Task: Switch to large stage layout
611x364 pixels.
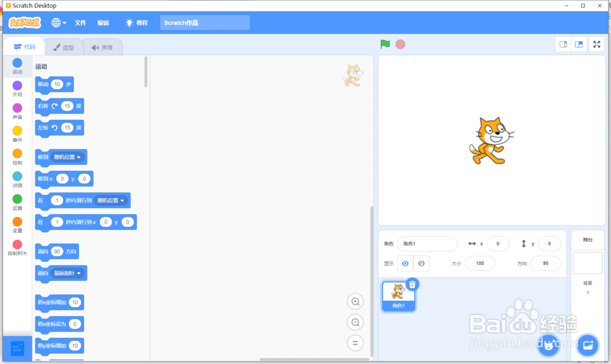Action: click(579, 45)
